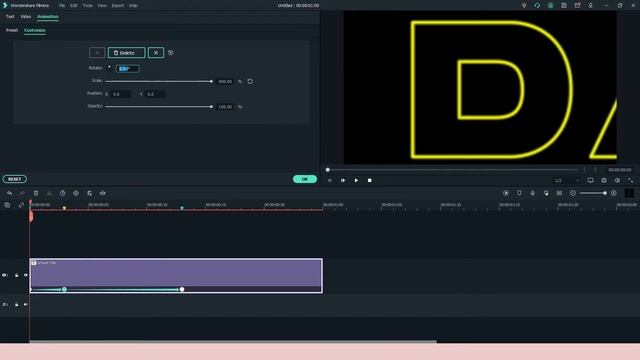The width and height of the screenshot is (640, 360).
Task: Open the View menu
Action: click(x=102, y=6)
